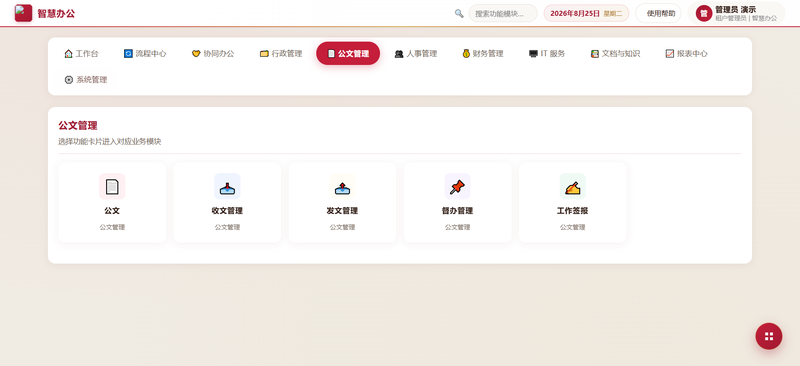Click the people icon beside 人事管理

pos(399,54)
